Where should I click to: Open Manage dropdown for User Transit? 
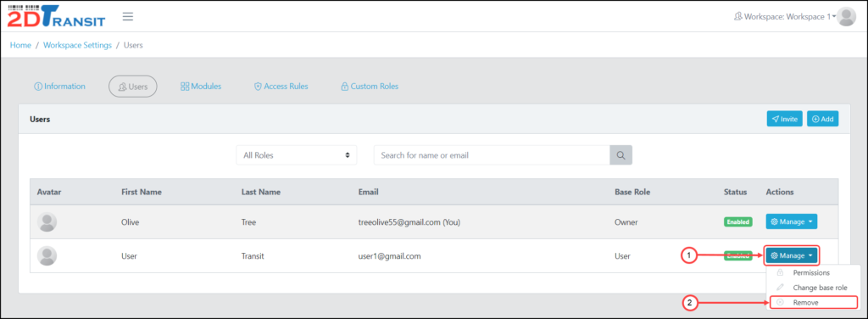point(791,255)
